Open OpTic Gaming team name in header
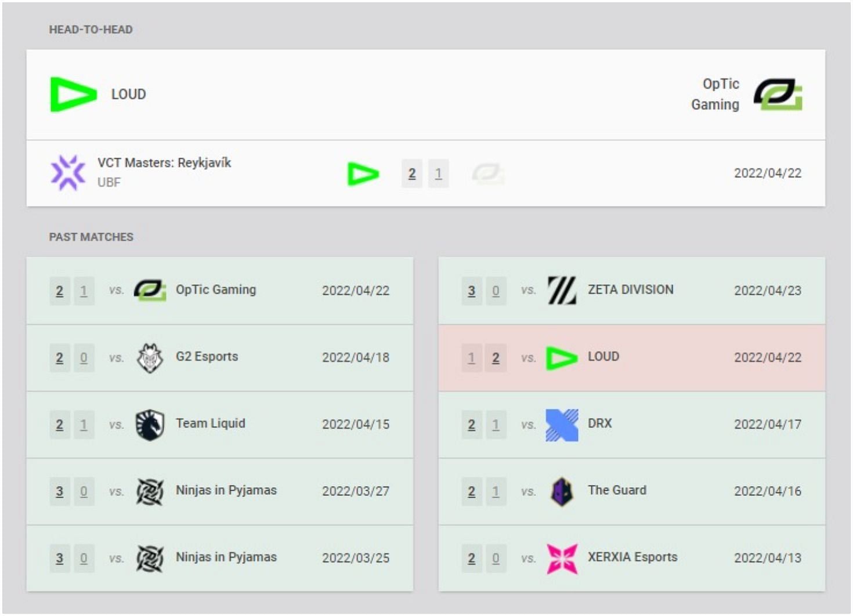853x616 pixels. 715,94
